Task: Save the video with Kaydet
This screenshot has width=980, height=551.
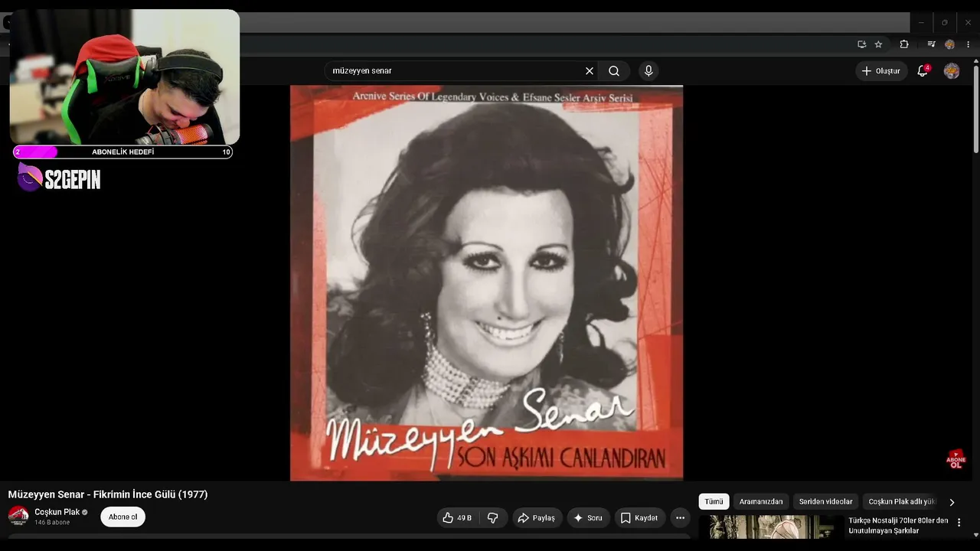Action: (x=640, y=518)
